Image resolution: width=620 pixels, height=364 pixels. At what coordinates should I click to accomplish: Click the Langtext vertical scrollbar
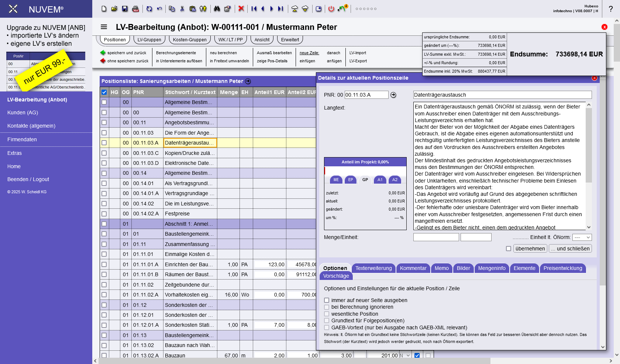coord(589,166)
